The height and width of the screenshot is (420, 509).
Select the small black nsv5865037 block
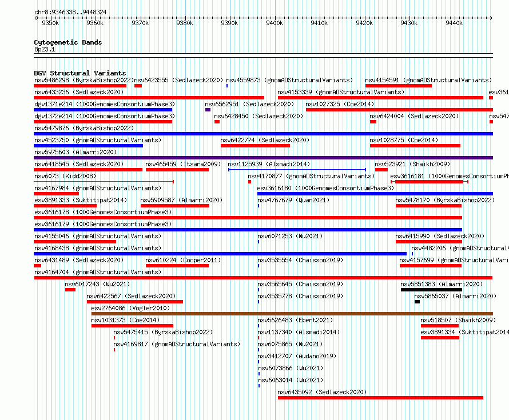417,302
